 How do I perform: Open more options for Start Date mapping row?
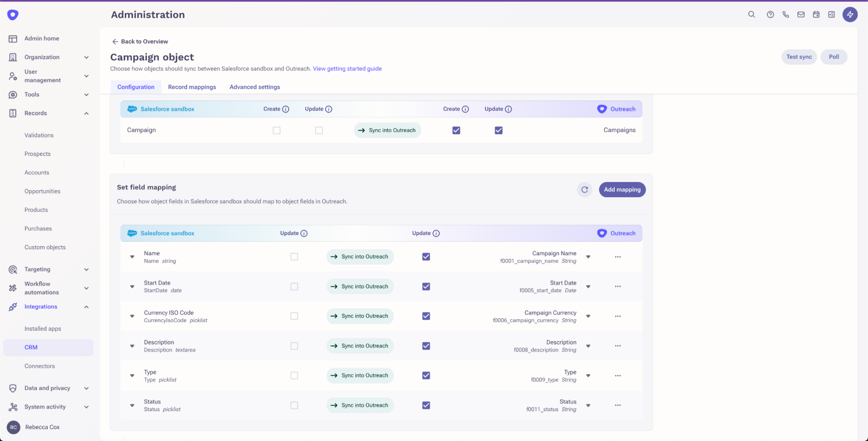[x=618, y=286]
